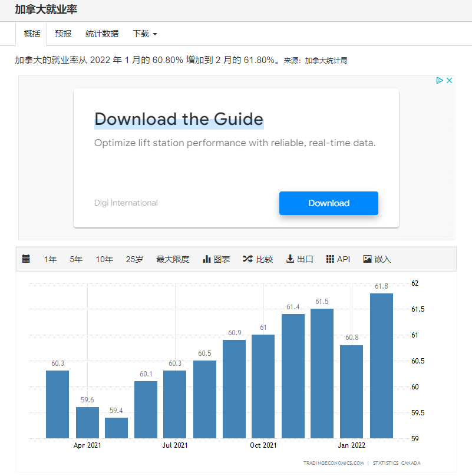Switch to the 概括 summary tab
This screenshot has width=472, height=476.
pos(32,34)
